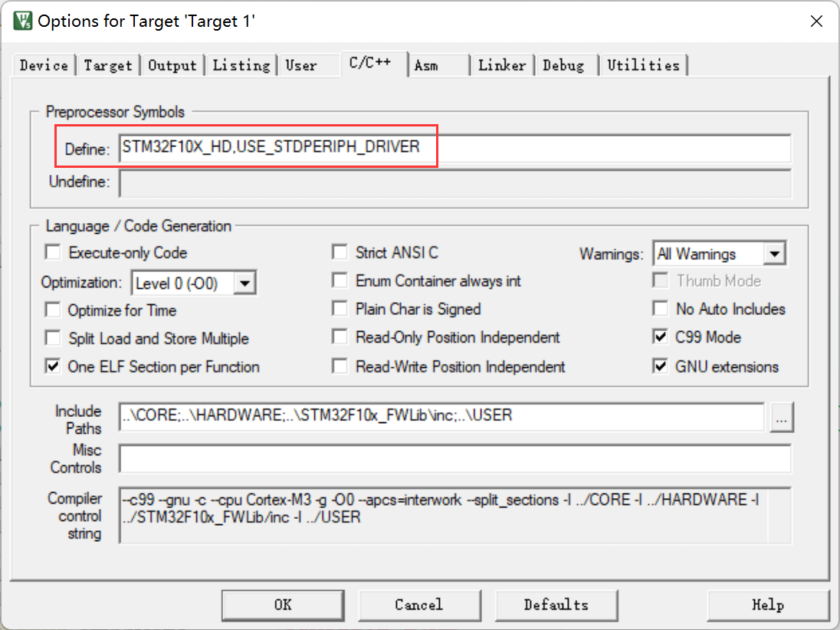This screenshot has height=630, width=840.
Task: Toggle the C99 Mode checkbox
Action: click(x=660, y=337)
